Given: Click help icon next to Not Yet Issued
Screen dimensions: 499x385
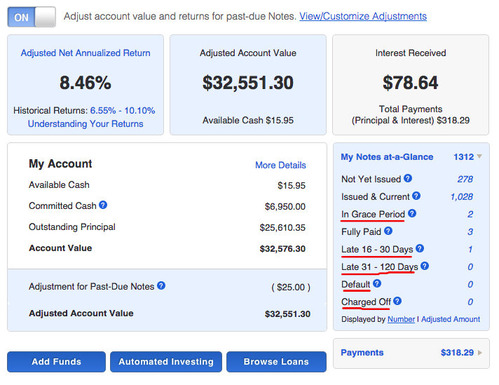Looking at the screenshot, I should [408, 178].
